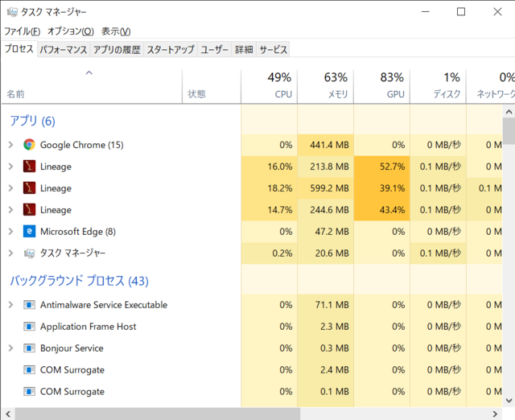Image resolution: width=515 pixels, height=420 pixels.
Task: Select the Bonjour Service row name
Action: point(72,348)
